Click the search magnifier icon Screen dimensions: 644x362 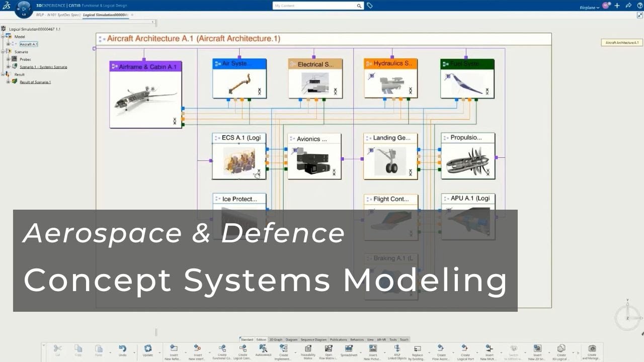point(359,6)
